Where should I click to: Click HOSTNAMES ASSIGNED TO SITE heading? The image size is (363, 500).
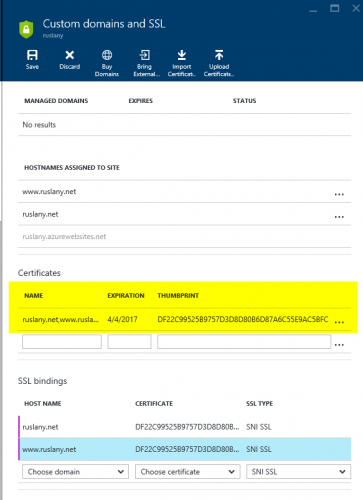72,168
